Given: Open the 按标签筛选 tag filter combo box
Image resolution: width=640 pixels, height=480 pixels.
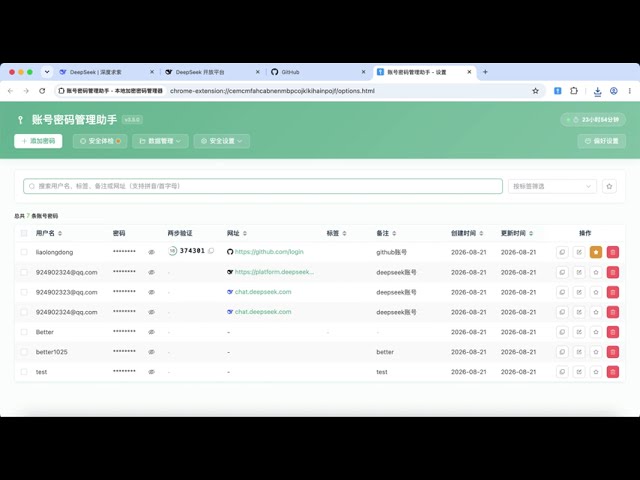Looking at the screenshot, I should pos(552,186).
